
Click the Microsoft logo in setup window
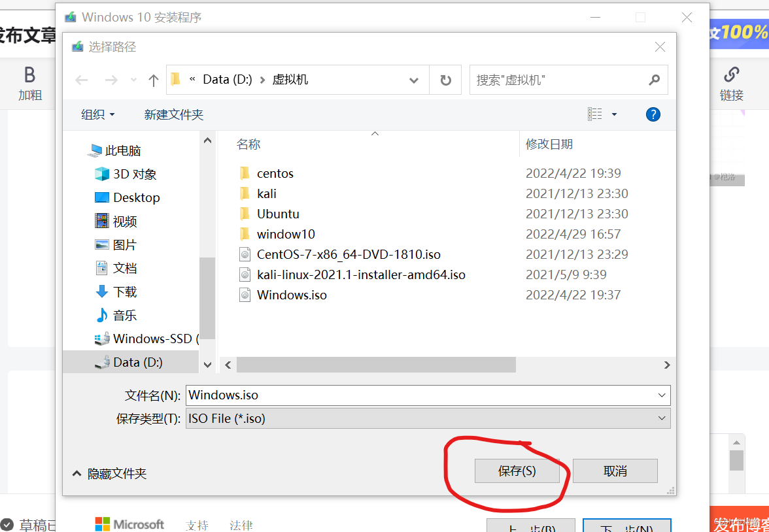coord(129,524)
